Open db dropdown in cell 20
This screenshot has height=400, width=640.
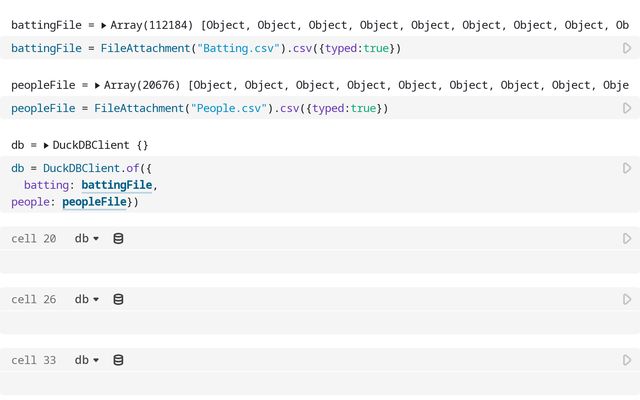click(87, 239)
